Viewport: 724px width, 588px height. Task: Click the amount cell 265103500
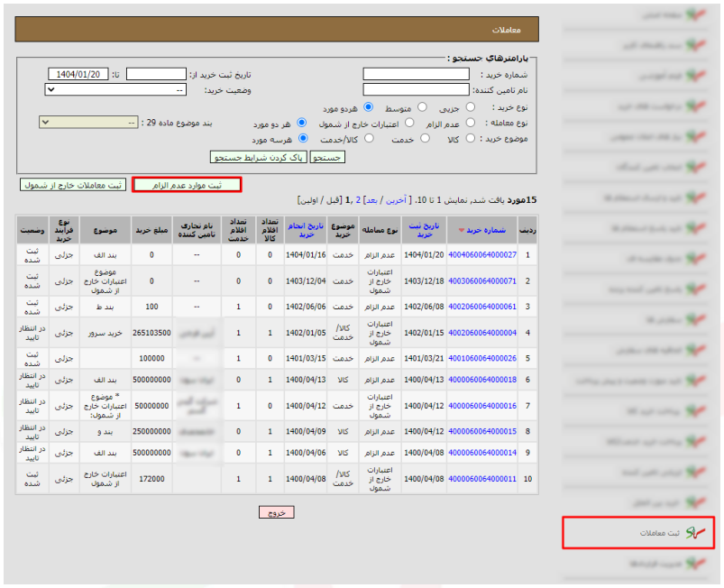point(151,333)
